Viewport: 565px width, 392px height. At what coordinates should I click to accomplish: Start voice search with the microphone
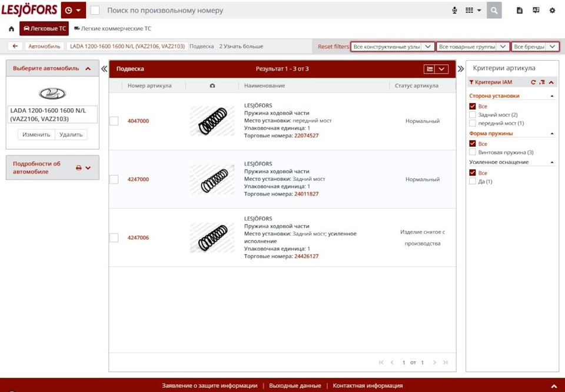tap(454, 11)
